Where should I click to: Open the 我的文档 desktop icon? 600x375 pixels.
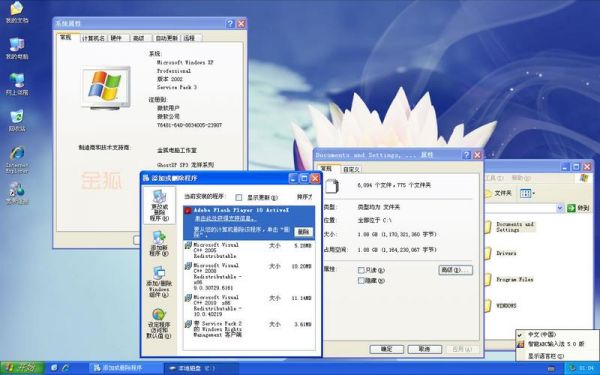(x=17, y=12)
